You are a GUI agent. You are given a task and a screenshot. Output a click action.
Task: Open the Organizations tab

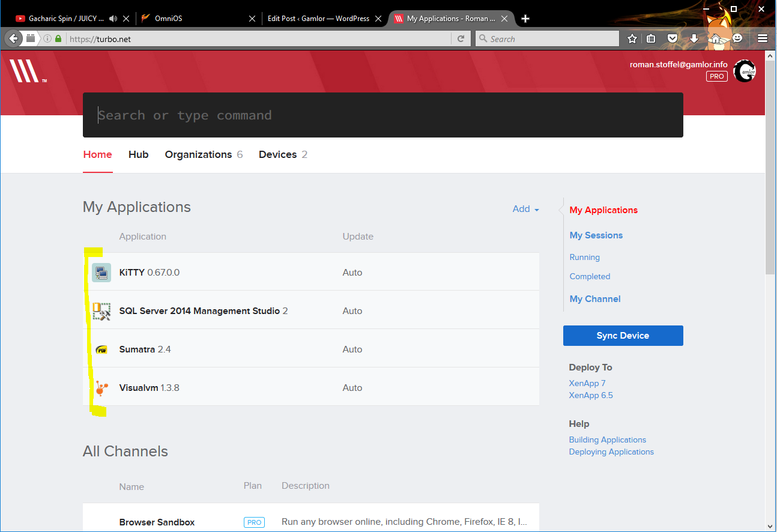(x=204, y=154)
